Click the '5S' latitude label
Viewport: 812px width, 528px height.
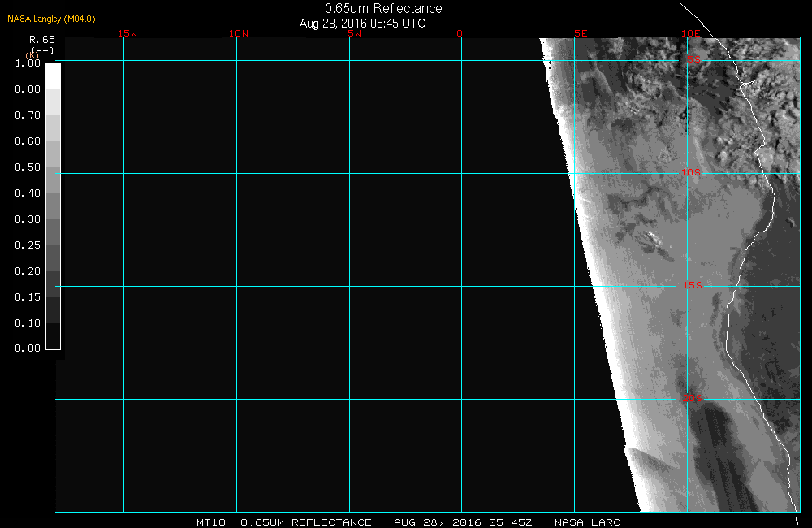tap(693, 59)
